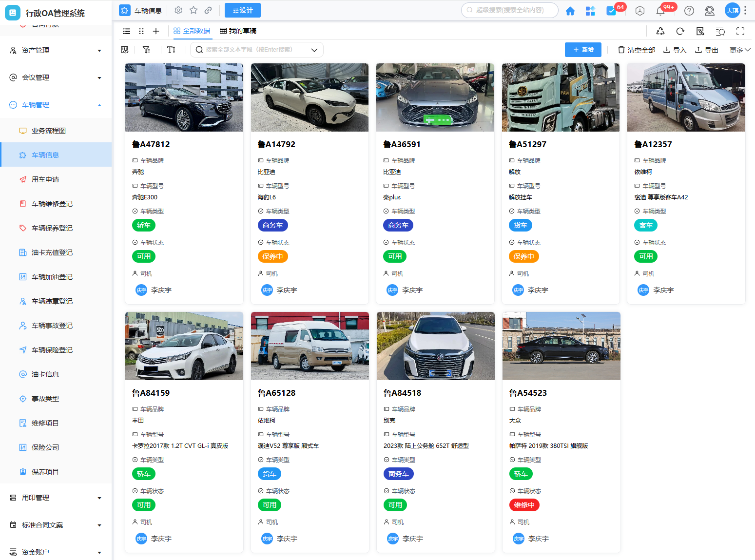Click the help question mark icon
Viewport: 755px width, 560px height.
pos(689,11)
